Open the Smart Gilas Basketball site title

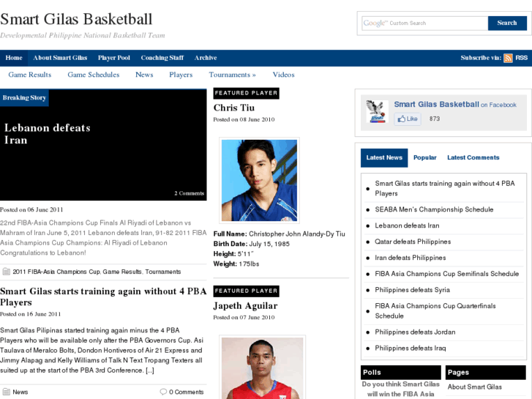pos(76,19)
